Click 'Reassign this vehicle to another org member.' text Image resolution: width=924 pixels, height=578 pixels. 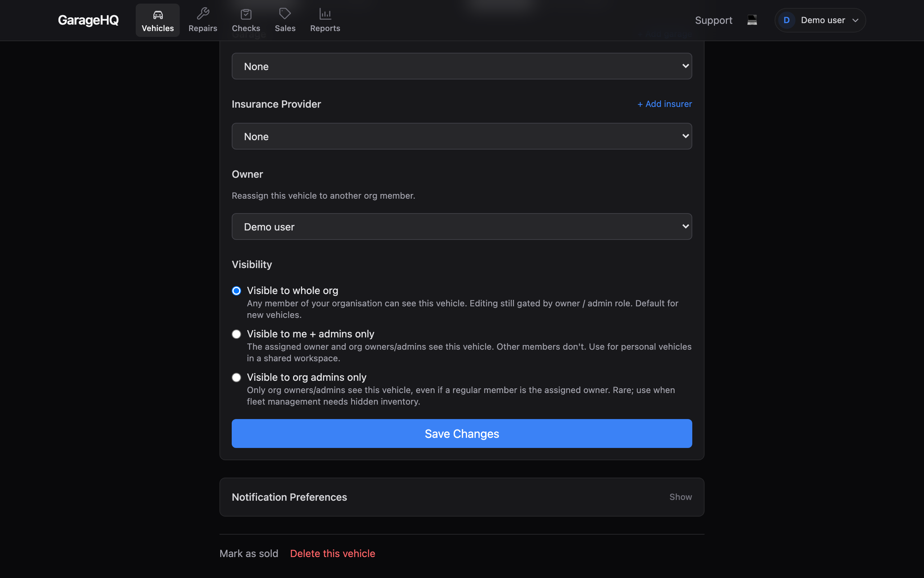(323, 196)
